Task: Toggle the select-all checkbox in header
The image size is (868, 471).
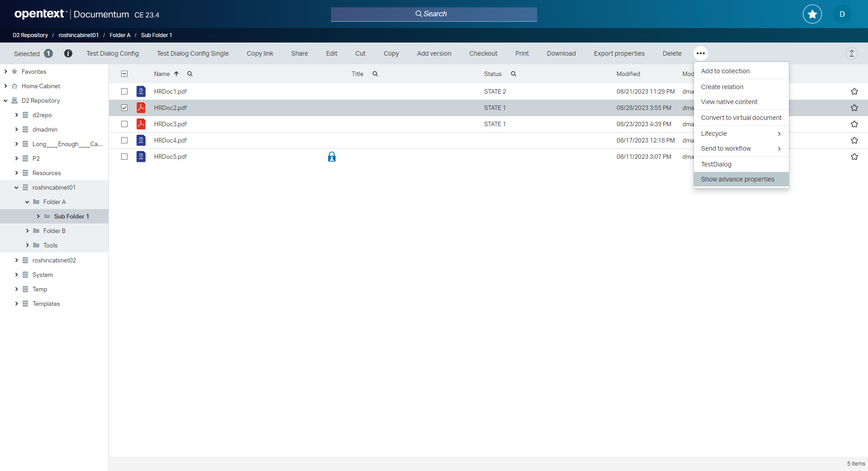Action: [x=124, y=74]
